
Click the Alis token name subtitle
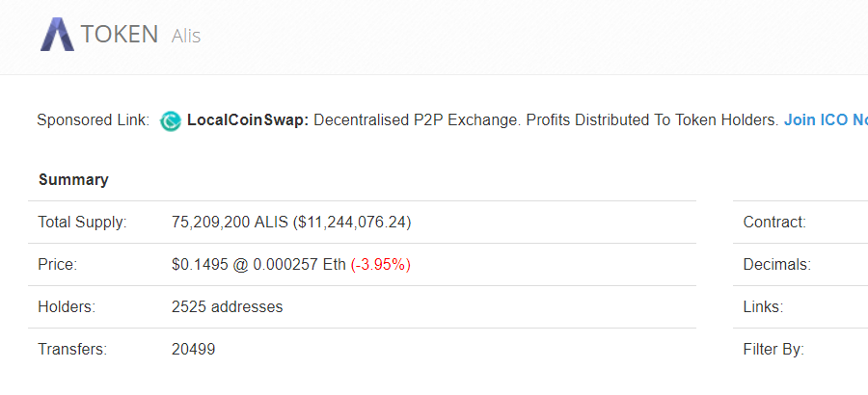pyautogui.click(x=186, y=37)
